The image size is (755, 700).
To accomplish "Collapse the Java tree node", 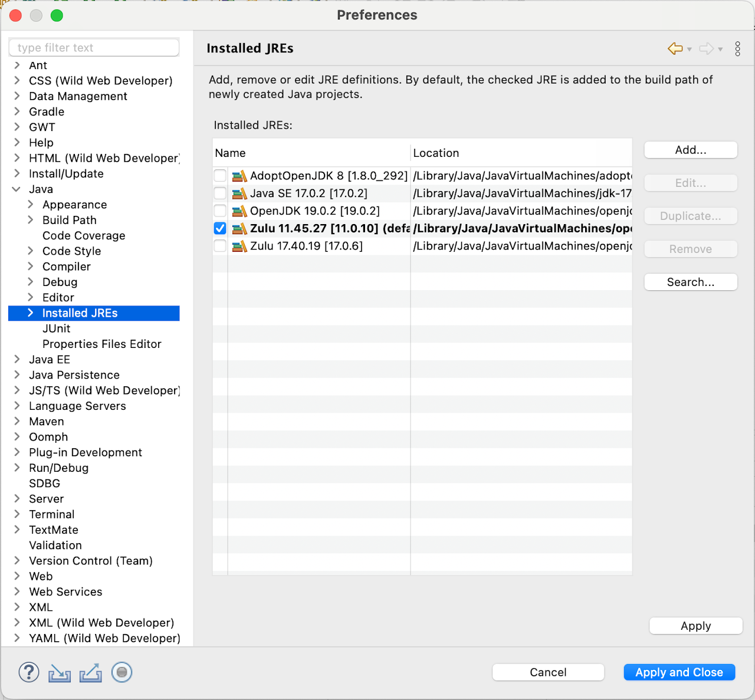I will point(17,189).
